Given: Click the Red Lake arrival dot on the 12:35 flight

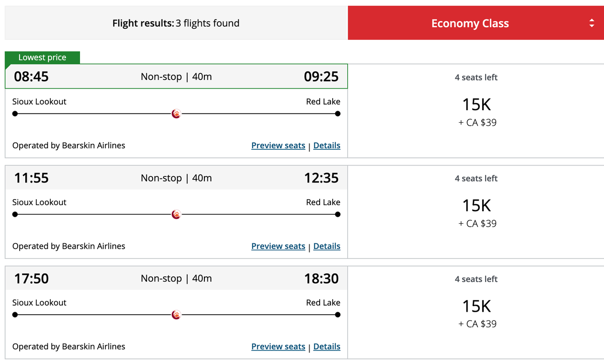Looking at the screenshot, I should (337, 214).
